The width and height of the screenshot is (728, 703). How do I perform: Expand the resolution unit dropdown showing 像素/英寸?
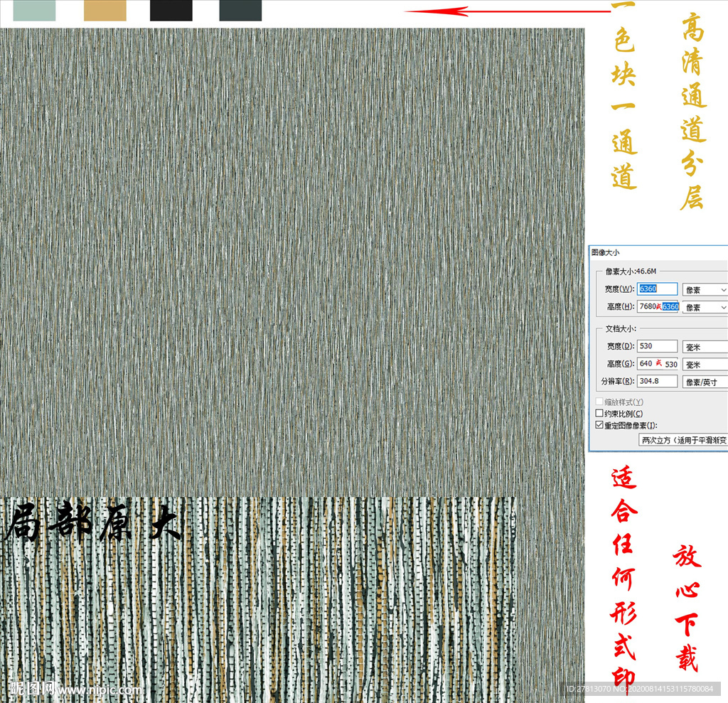tap(704, 381)
